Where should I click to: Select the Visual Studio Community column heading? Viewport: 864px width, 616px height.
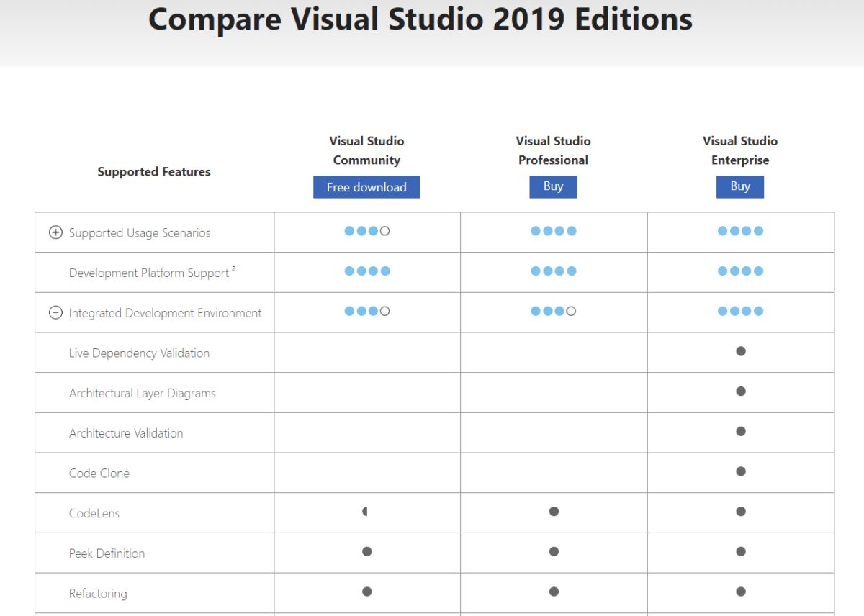pos(366,150)
